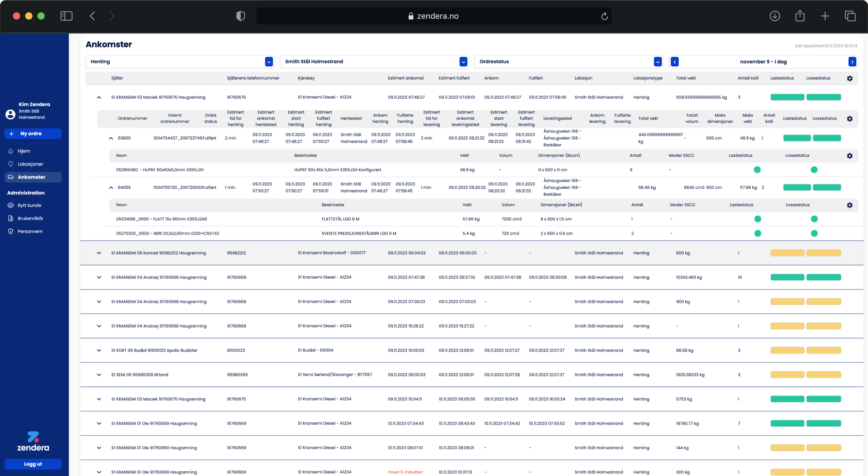
Task: Click the Logg ut button
Action: (x=33, y=464)
